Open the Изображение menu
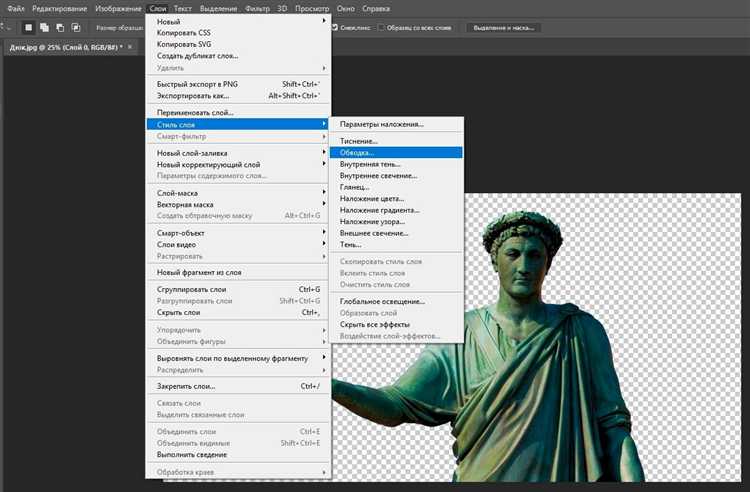This screenshot has width=750, height=492. coord(118,9)
